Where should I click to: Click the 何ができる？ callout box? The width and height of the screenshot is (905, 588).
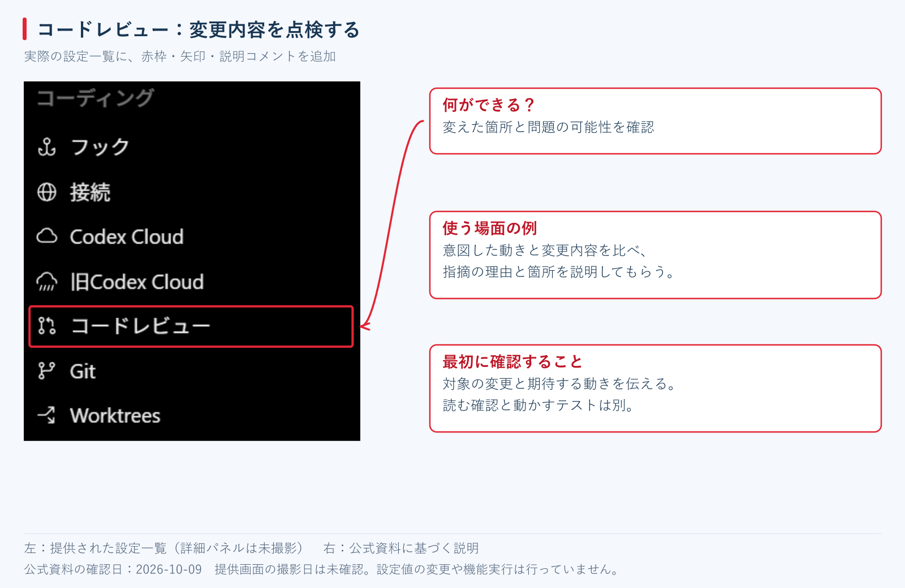[656, 121]
